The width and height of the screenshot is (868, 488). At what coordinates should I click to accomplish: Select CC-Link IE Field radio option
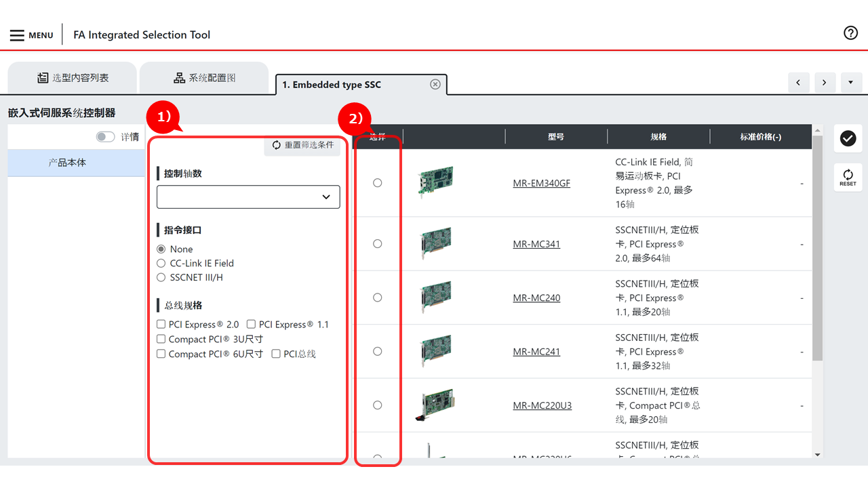[x=161, y=263]
